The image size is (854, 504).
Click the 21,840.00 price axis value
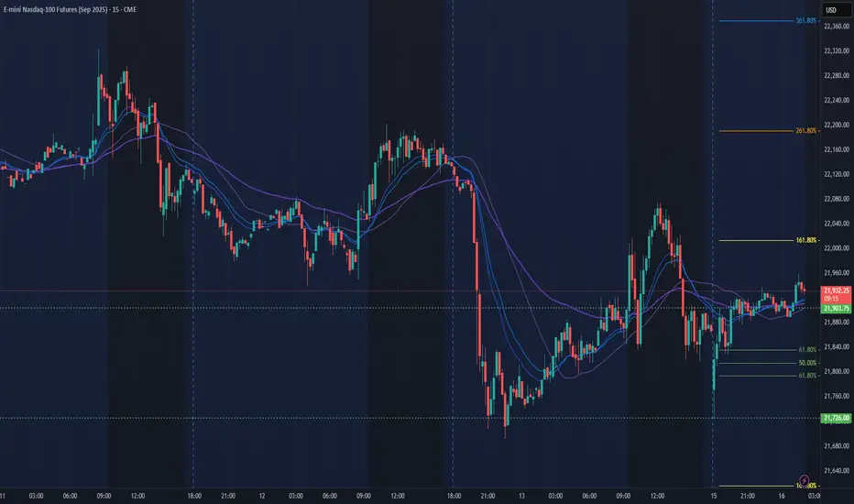(x=837, y=346)
